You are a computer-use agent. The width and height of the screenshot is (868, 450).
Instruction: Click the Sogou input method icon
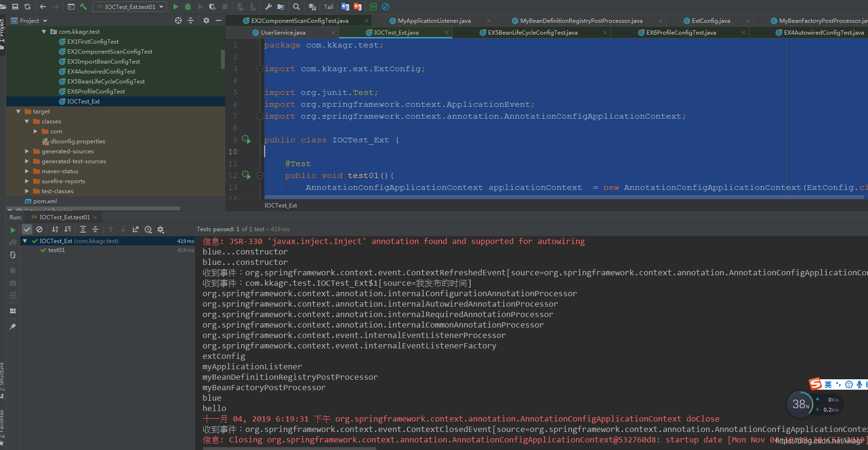(815, 384)
